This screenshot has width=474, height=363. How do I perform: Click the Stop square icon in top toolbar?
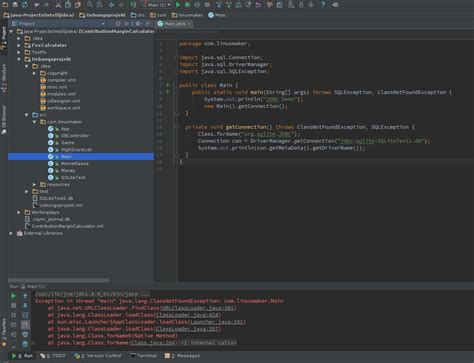coord(207,5)
